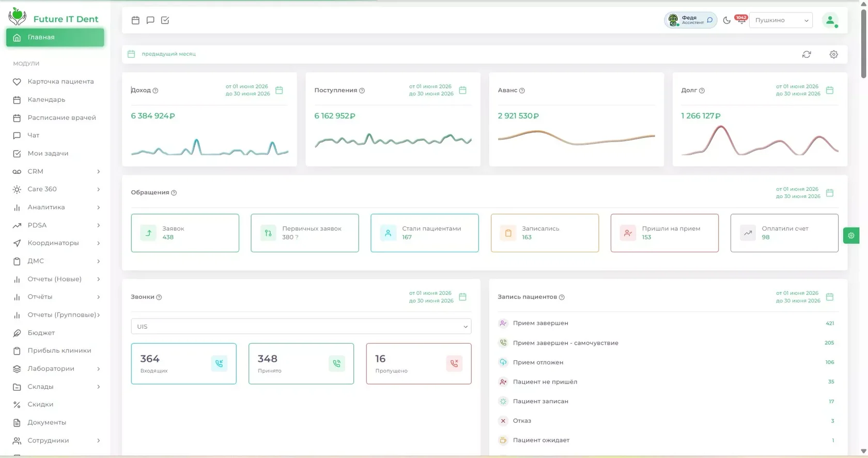Click the notifications bell with 1042 badge

click(x=741, y=20)
